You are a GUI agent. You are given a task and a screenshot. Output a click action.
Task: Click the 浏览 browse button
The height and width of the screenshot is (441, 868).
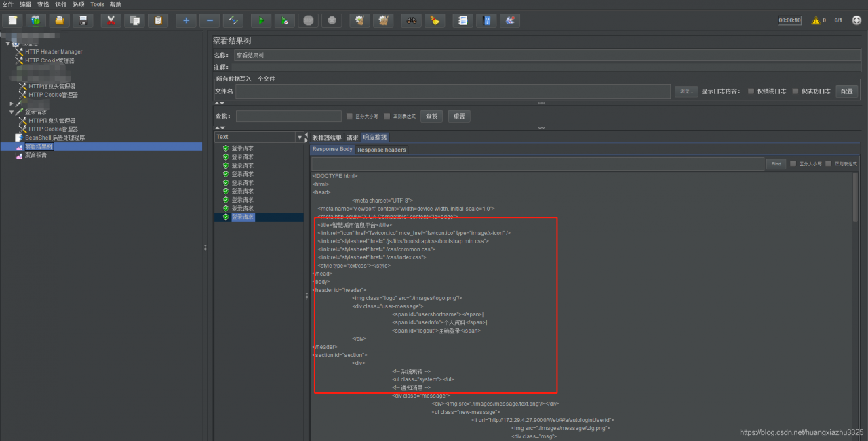tap(686, 91)
